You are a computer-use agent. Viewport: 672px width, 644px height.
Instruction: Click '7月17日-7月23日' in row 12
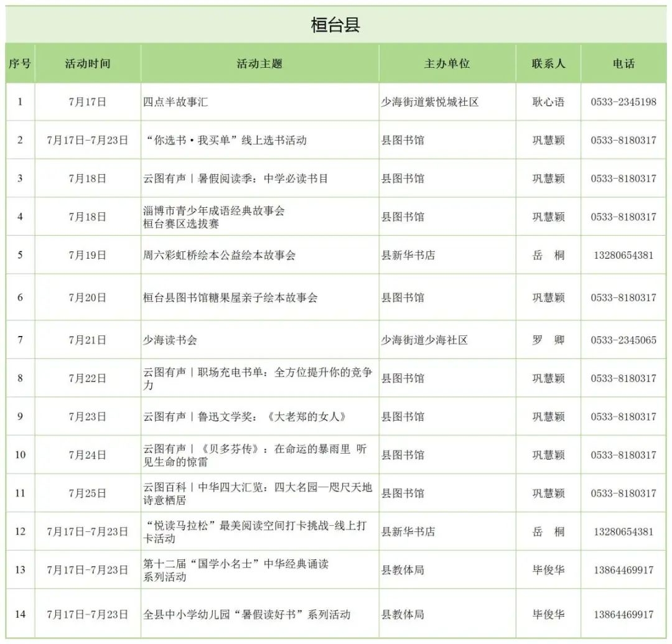pyautogui.click(x=88, y=532)
